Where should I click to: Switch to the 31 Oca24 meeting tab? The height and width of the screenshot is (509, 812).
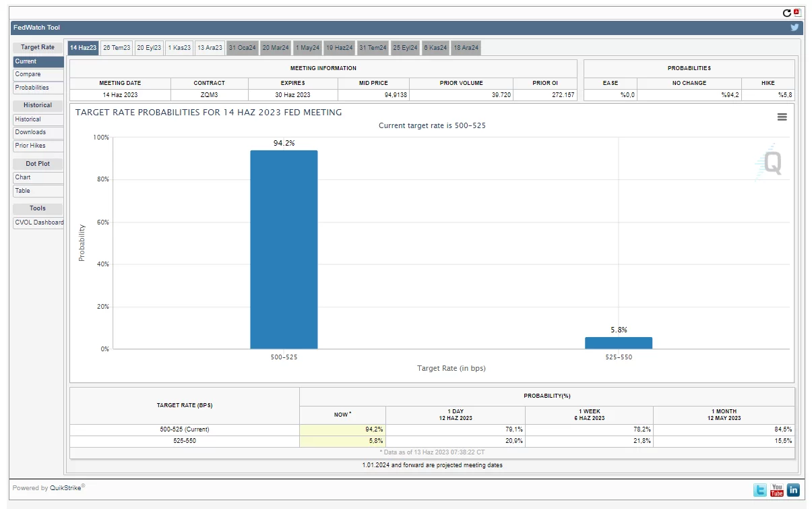pos(243,48)
